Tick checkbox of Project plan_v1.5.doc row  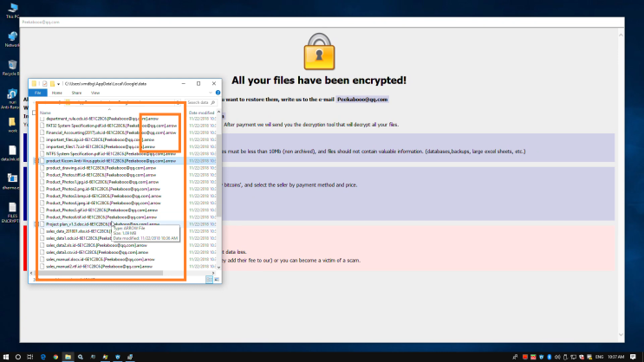[36, 224]
